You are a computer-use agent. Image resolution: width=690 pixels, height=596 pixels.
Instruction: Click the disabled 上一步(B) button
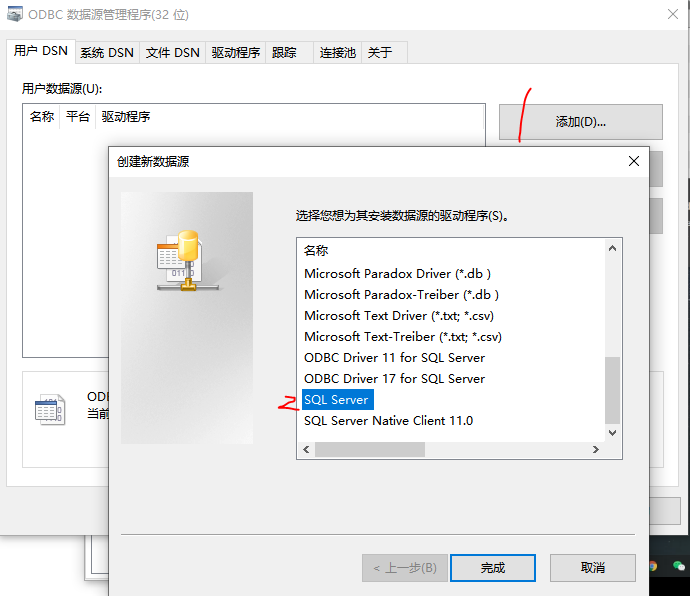[x=405, y=568]
